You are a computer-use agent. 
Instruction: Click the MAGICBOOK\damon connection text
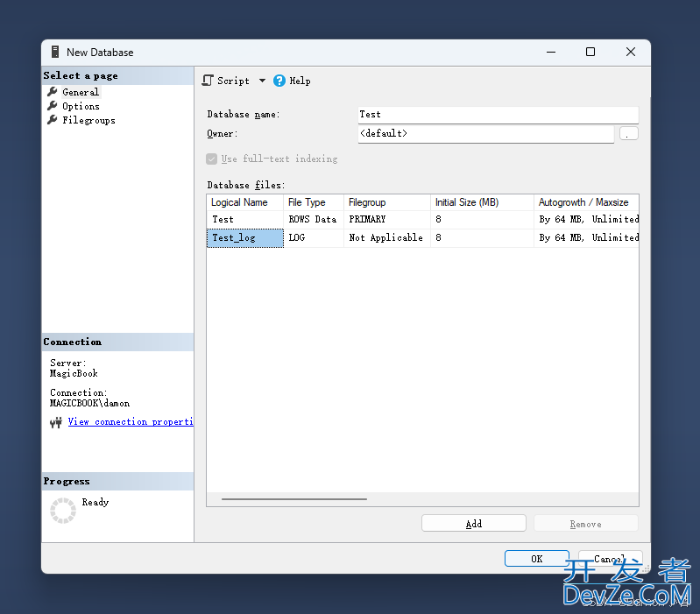[89, 404]
